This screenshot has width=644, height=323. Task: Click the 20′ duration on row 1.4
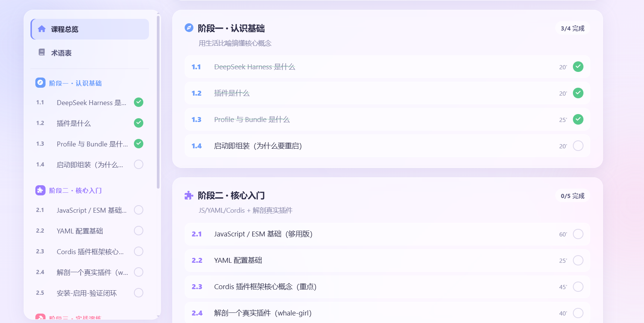(563, 146)
